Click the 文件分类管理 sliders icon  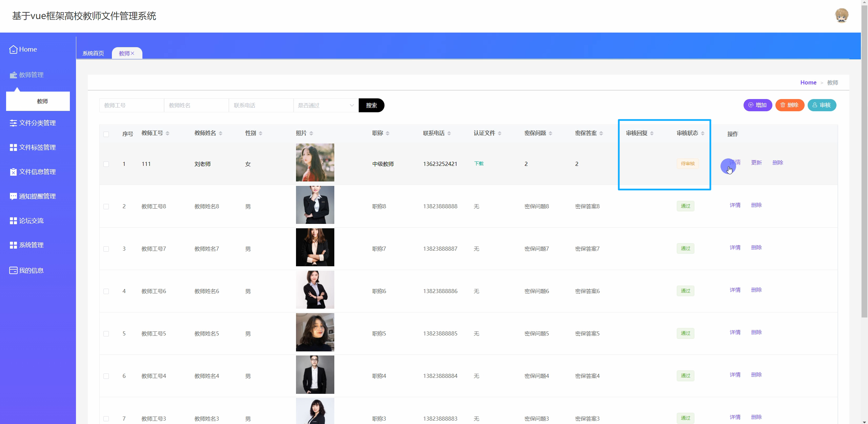point(13,123)
